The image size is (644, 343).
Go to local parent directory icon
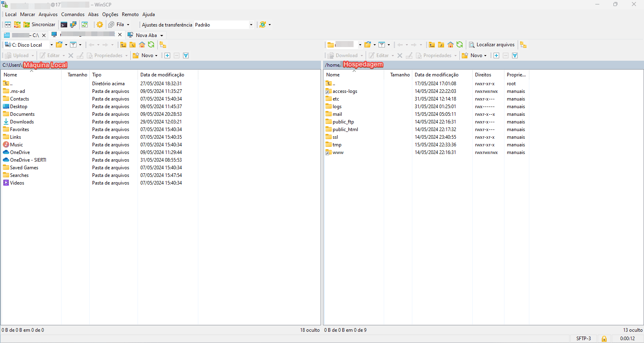123,45
